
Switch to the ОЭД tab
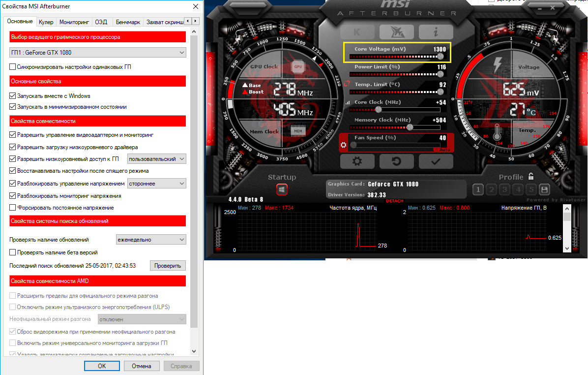[101, 22]
